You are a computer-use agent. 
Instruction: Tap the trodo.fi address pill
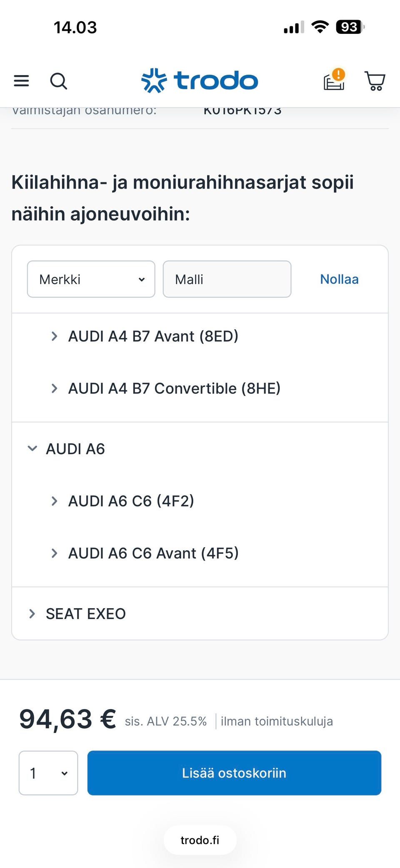(x=200, y=840)
